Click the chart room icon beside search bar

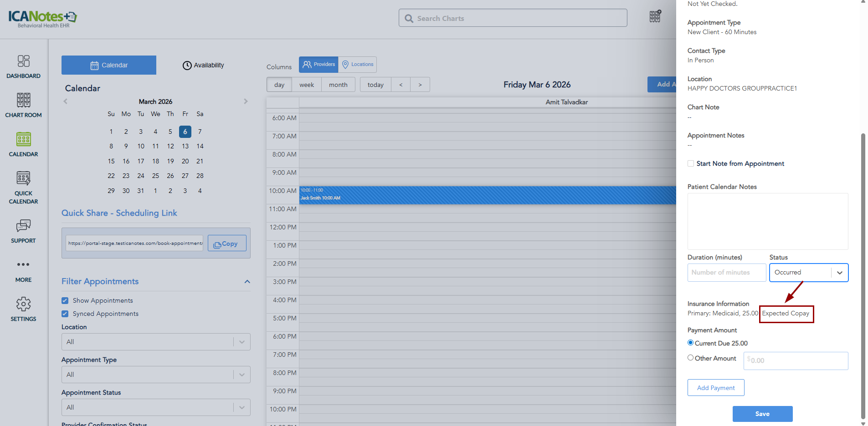pos(655,17)
